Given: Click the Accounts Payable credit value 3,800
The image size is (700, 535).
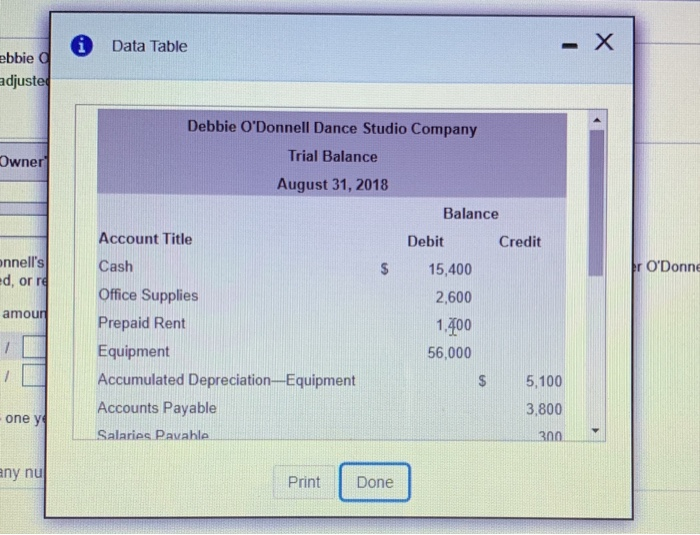Looking at the screenshot, I should [544, 409].
